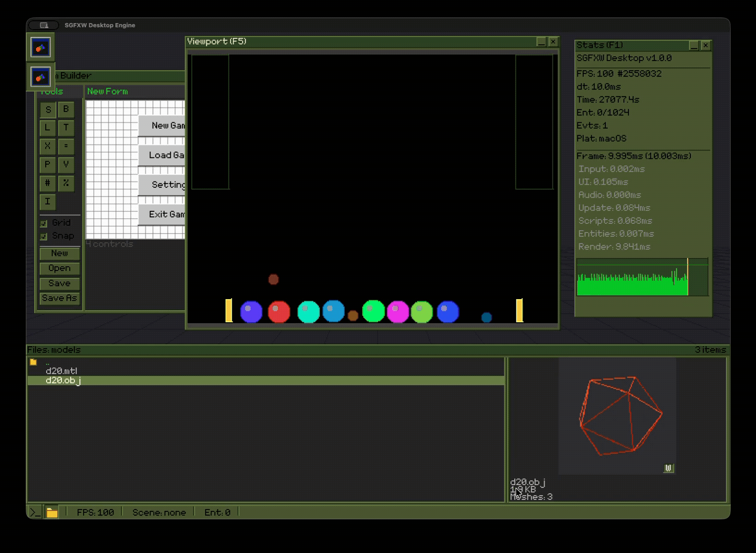Select the Load Game button on the form canvas
The image size is (756, 553).
point(162,155)
